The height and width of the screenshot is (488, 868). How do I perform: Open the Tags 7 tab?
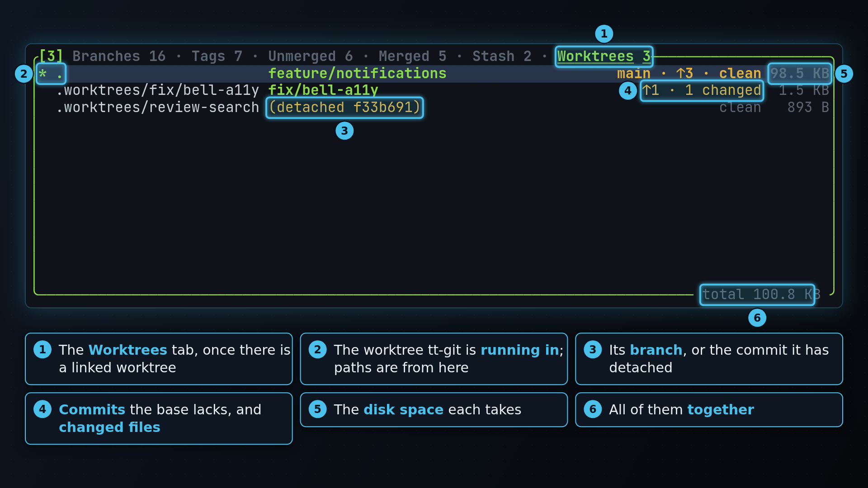(x=217, y=56)
